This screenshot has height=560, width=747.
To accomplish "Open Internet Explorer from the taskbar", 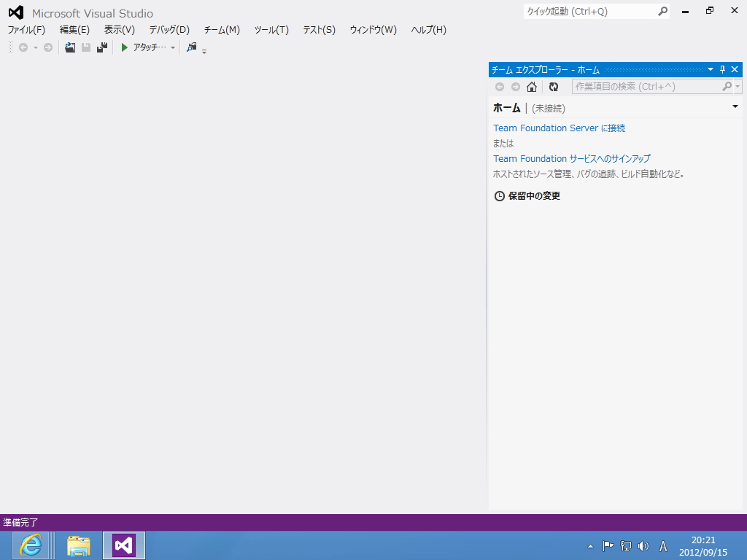I will (x=31, y=545).
